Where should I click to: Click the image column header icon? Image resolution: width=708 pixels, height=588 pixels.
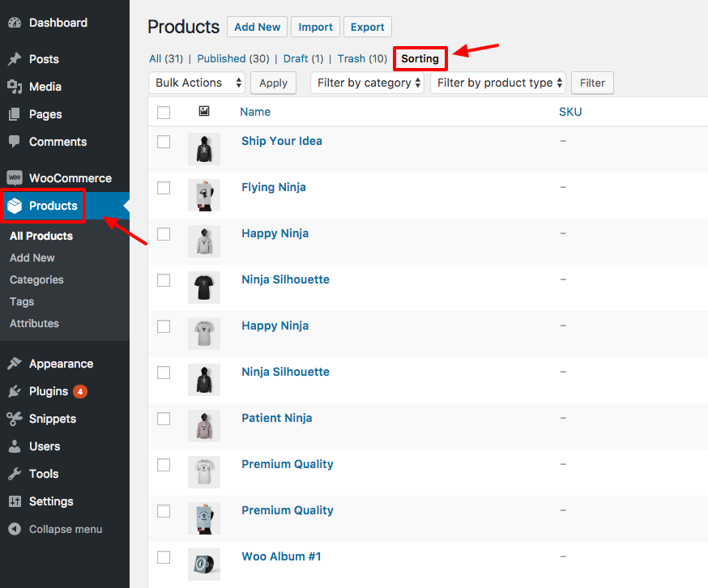click(x=204, y=112)
